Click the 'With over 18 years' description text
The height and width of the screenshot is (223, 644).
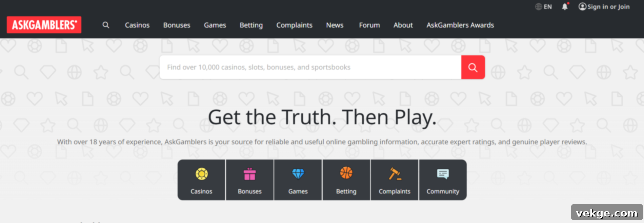[322, 142]
